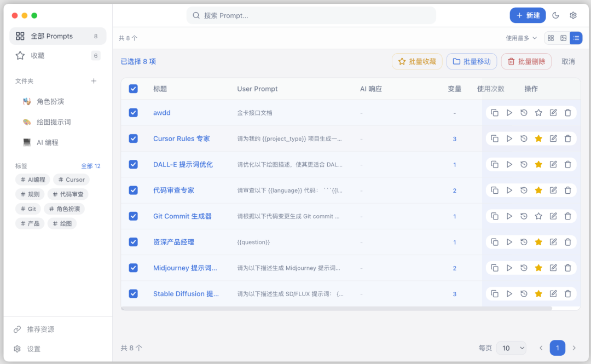
Task: Filter by # Git tag
Action: pos(28,209)
